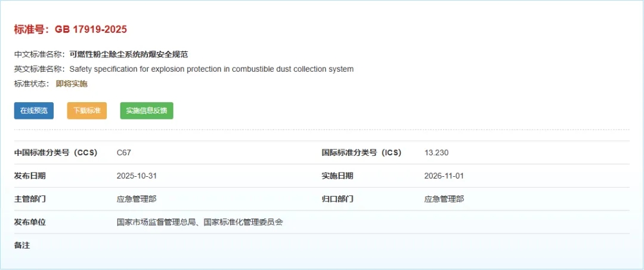The image size is (644, 270).
Task: Click the 中国标准分类号 (CCS) label
Action: click(x=55, y=152)
